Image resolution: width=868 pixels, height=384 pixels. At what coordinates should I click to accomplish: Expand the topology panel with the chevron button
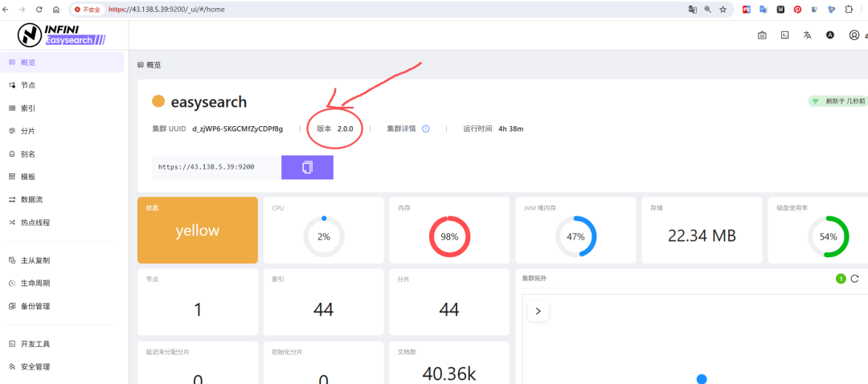(538, 311)
